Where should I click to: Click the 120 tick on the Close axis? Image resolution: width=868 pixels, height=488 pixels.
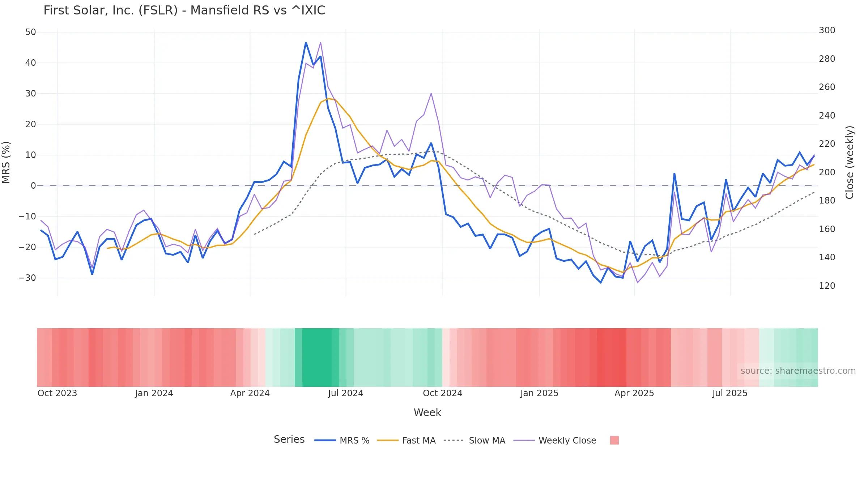pos(827,286)
